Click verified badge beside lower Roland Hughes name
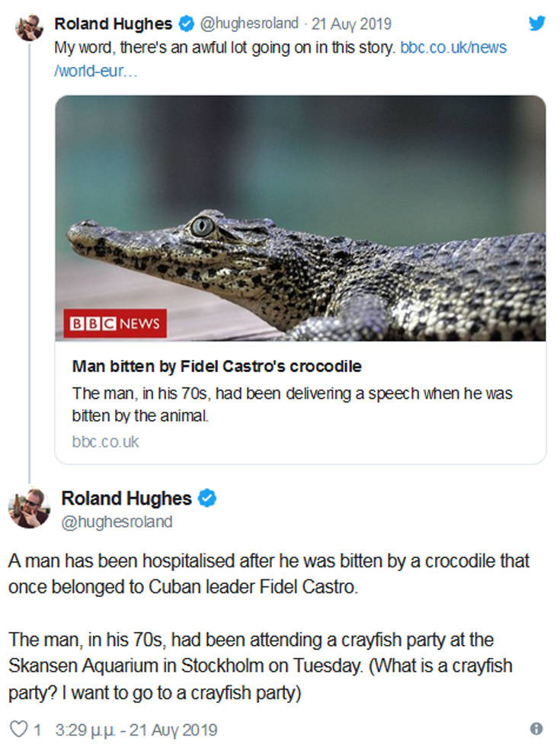Screen dimensions: 560x751 pos(207,499)
